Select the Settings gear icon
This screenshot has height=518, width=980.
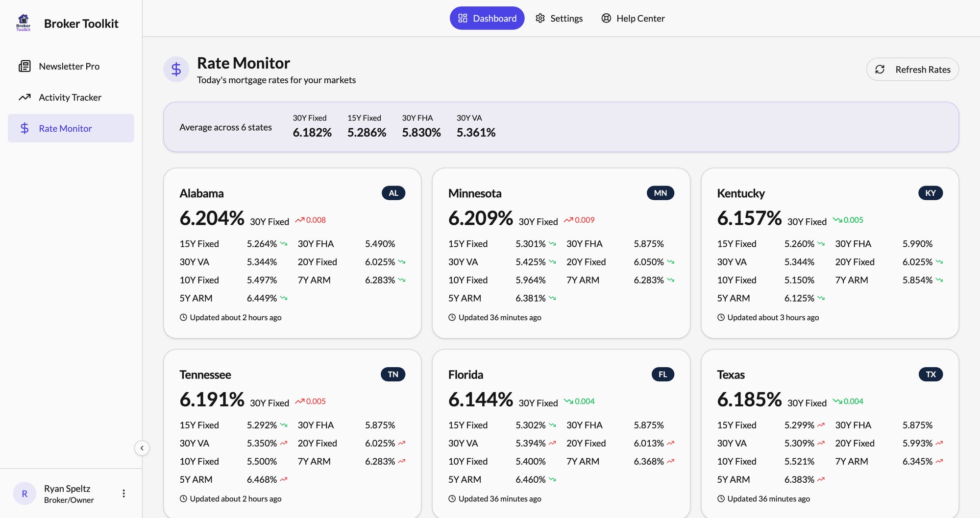pyautogui.click(x=540, y=18)
